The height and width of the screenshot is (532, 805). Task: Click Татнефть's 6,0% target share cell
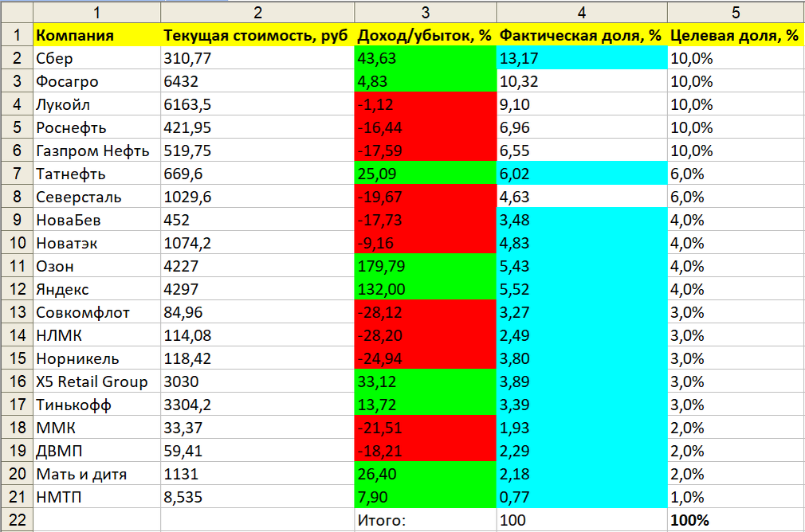(x=736, y=174)
